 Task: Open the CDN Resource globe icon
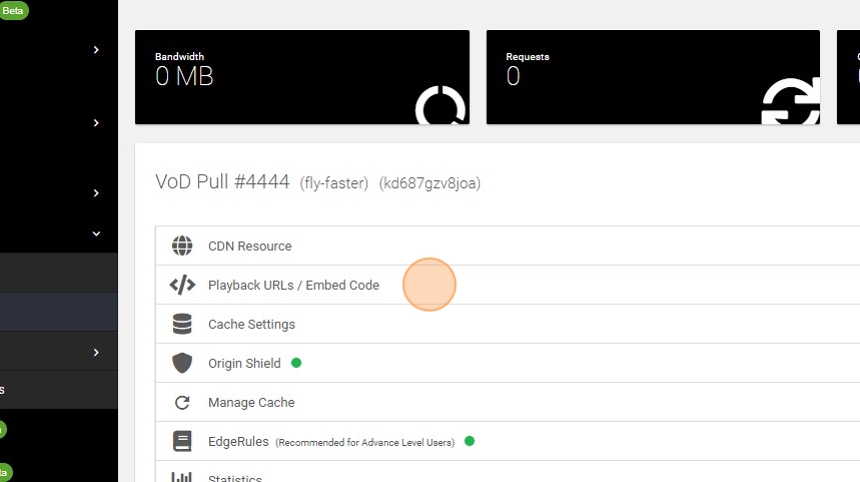[x=182, y=246]
